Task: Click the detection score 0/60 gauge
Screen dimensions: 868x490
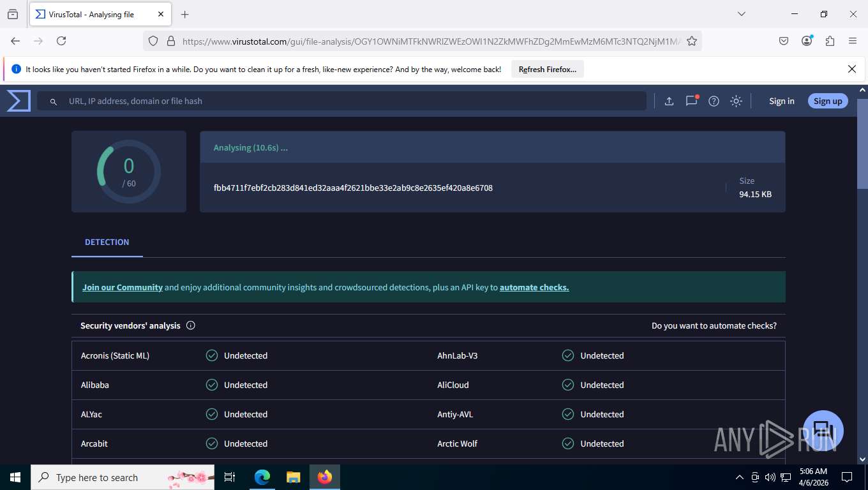Action: (x=129, y=172)
